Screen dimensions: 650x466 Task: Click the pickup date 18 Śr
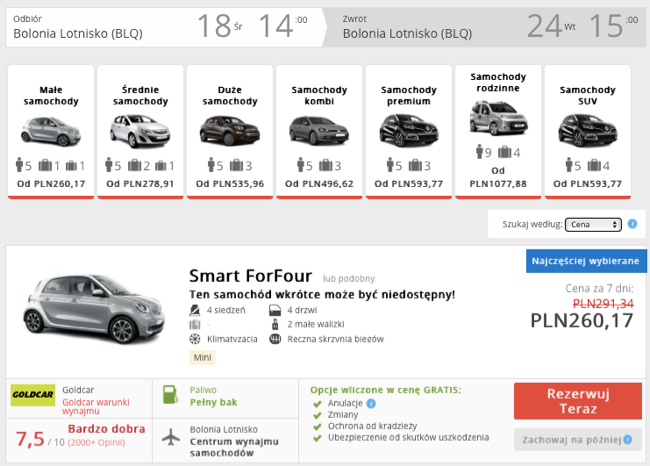(x=220, y=26)
